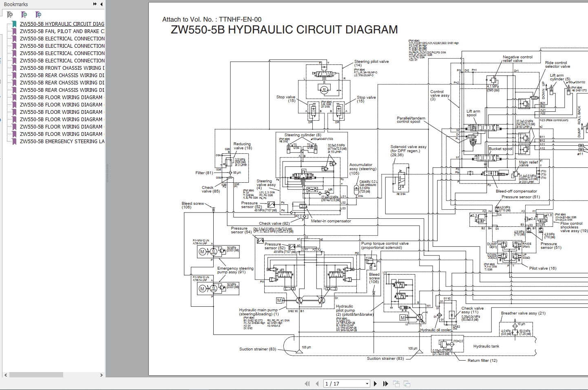This screenshot has width=588, height=390.
Task: Click the Hydraulic tank label
Action: [486, 346]
